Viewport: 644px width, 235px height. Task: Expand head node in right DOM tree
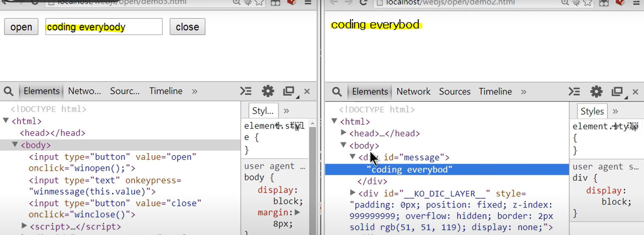click(344, 132)
